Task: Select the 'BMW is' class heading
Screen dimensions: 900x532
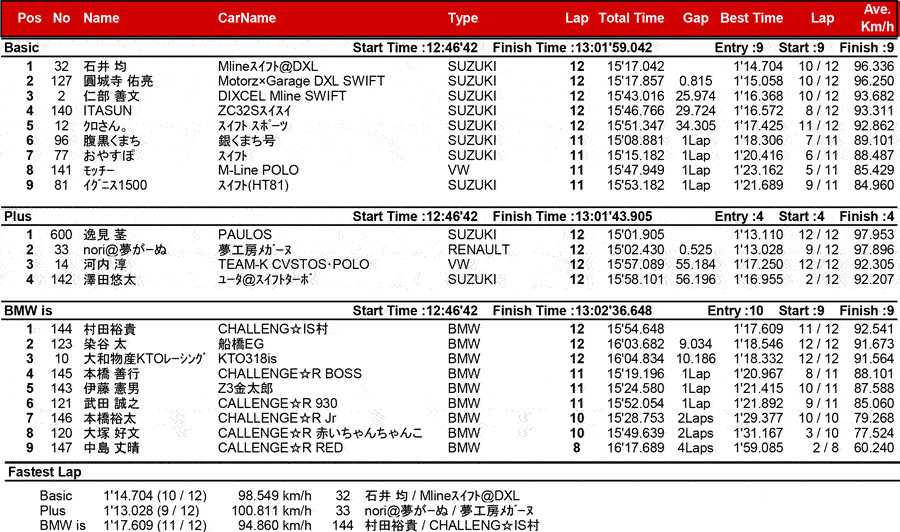Action: [x=28, y=310]
